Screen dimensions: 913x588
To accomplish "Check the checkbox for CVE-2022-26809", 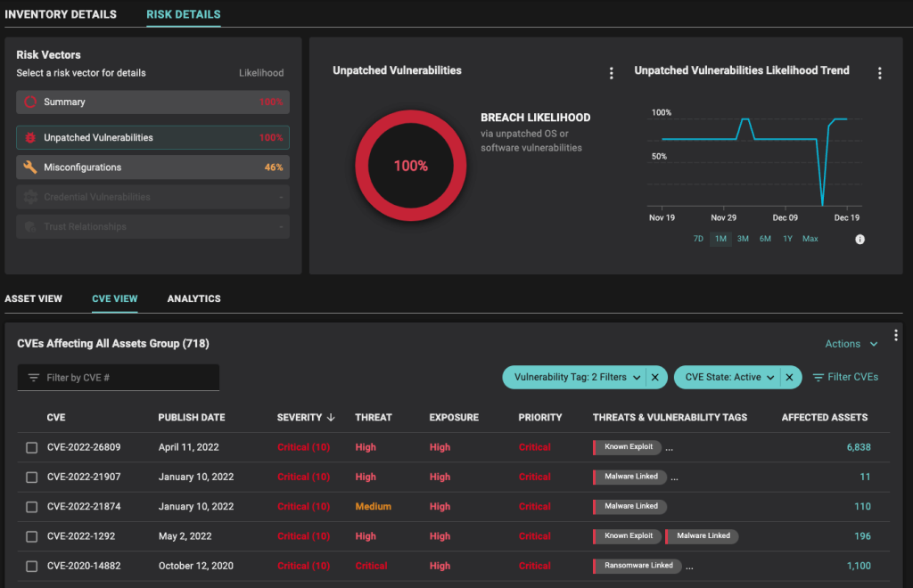I will [32, 447].
